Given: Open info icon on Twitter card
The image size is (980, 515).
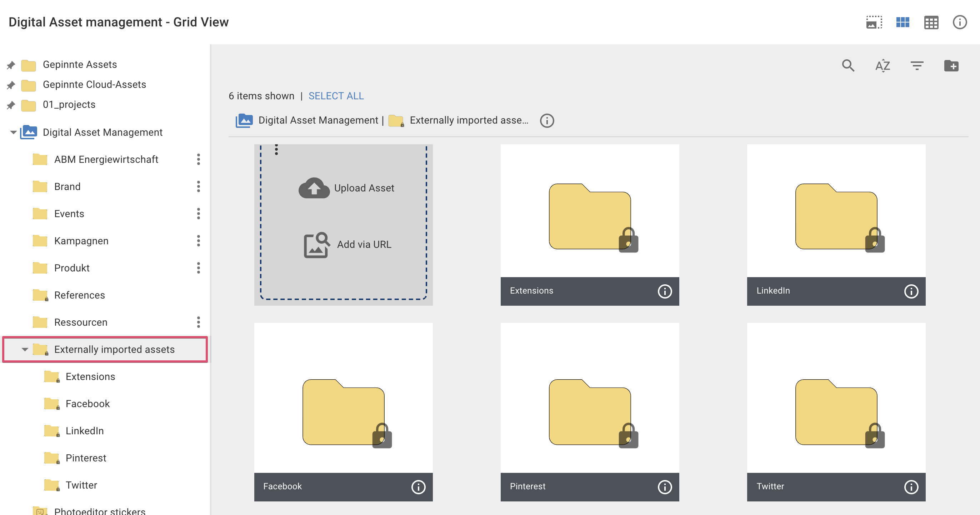Looking at the screenshot, I should pos(911,487).
